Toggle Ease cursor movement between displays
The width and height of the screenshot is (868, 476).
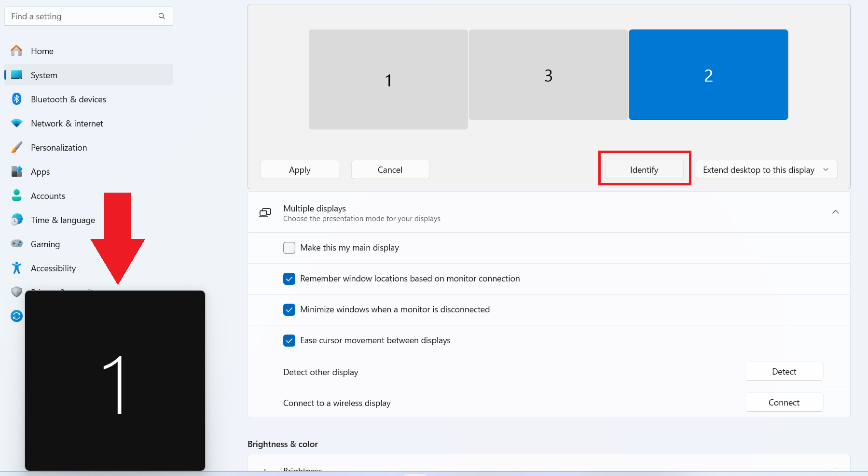tap(289, 340)
